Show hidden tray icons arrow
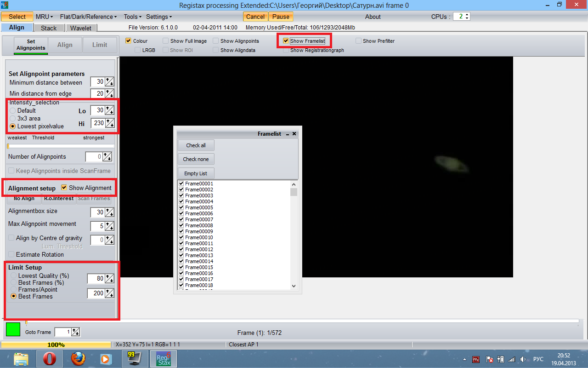Image resolution: width=588 pixels, height=368 pixels. (464, 359)
